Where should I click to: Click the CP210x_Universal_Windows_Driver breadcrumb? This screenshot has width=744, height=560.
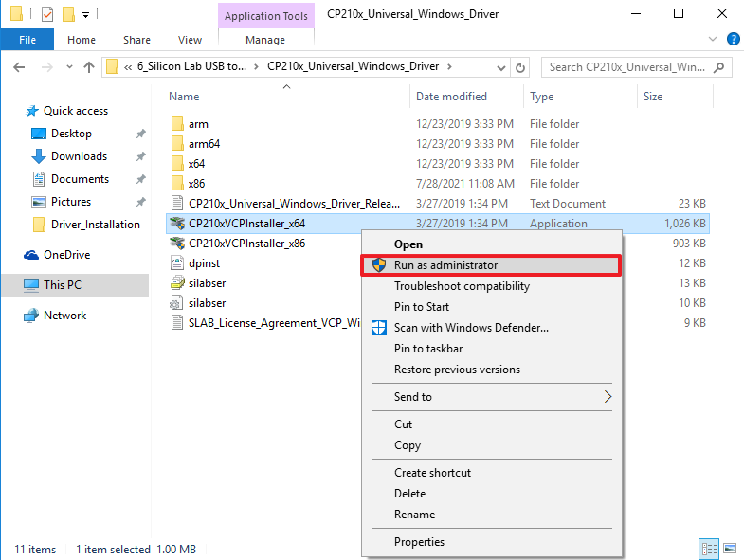[x=353, y=66]
